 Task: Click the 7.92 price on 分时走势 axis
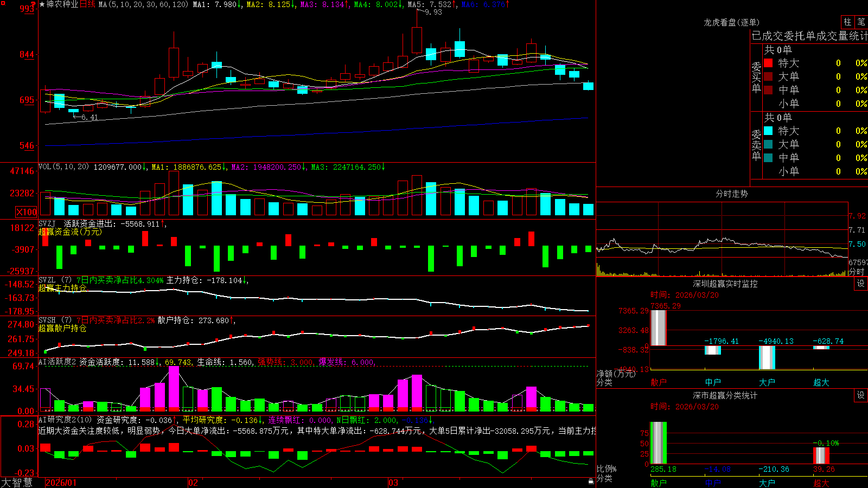pos(857,216)
